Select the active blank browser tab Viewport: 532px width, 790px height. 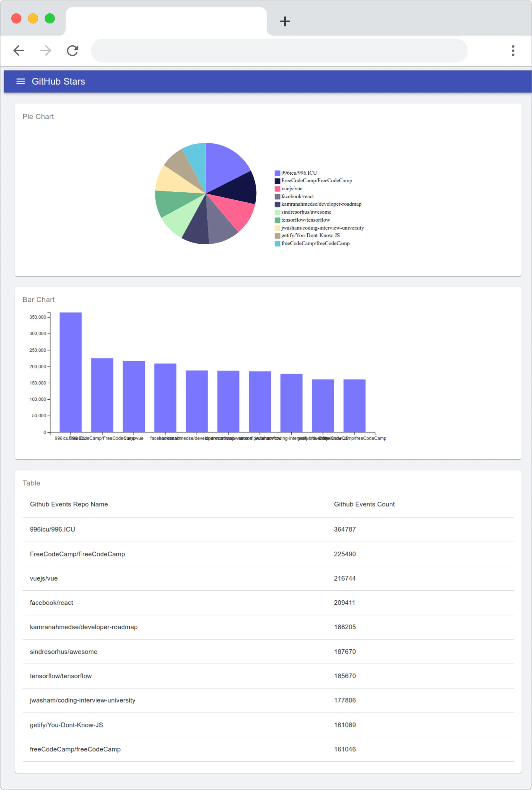166,21
